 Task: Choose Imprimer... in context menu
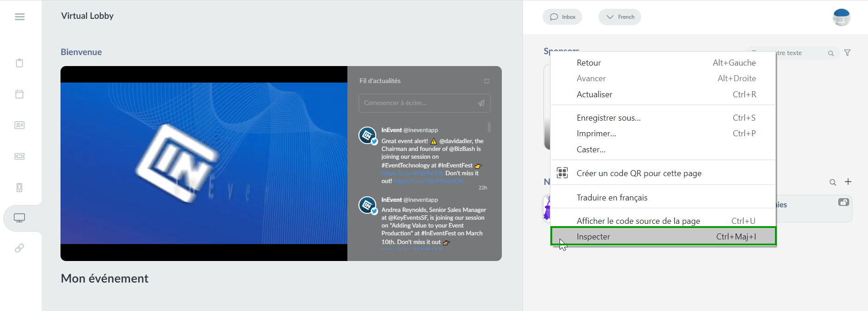point(663,133)
